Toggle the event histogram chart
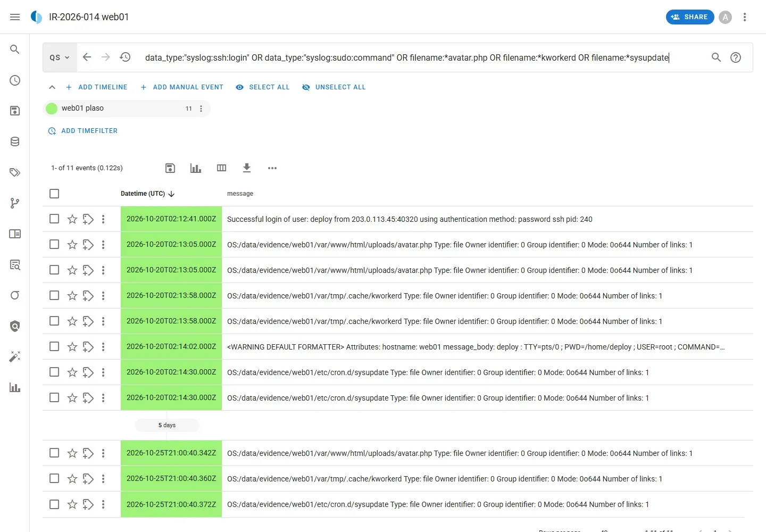 (x=196, y=168)
